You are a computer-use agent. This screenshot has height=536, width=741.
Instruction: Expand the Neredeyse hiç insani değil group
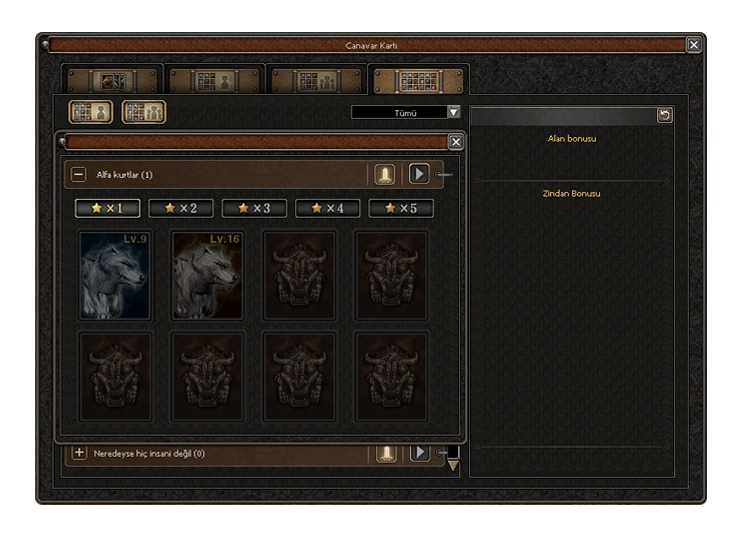click(x=79, y=453)
